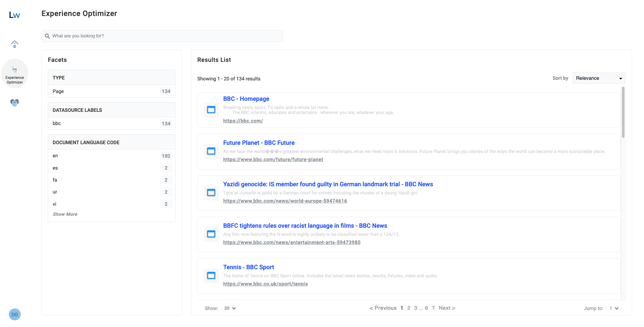Click Next to view more results
644x327 pixels.
pos(447,308)
